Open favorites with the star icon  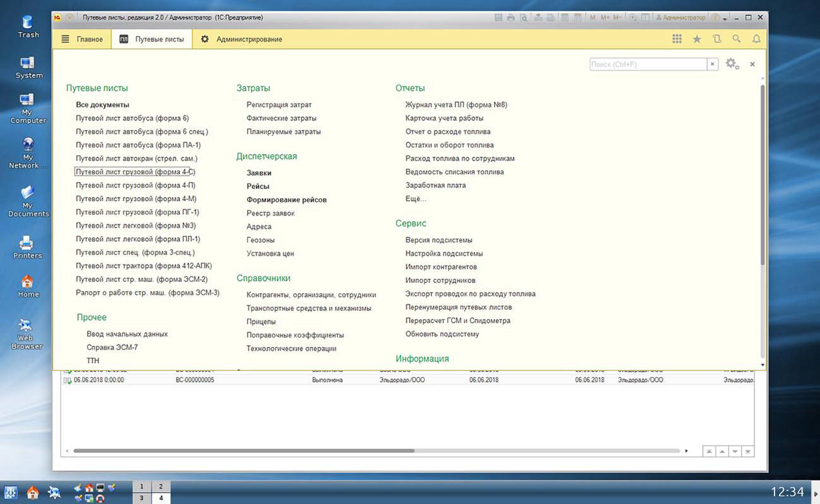pyautogui.click(x=697, y=39)
